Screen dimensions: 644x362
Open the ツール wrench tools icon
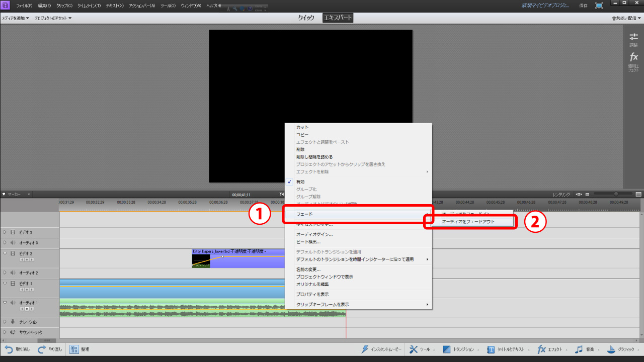(413, 349)
